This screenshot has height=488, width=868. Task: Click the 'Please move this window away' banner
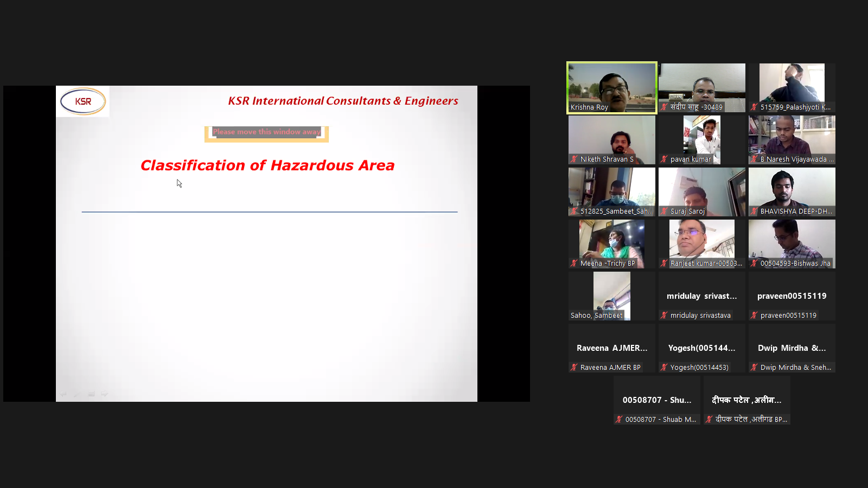pos(266,132)
